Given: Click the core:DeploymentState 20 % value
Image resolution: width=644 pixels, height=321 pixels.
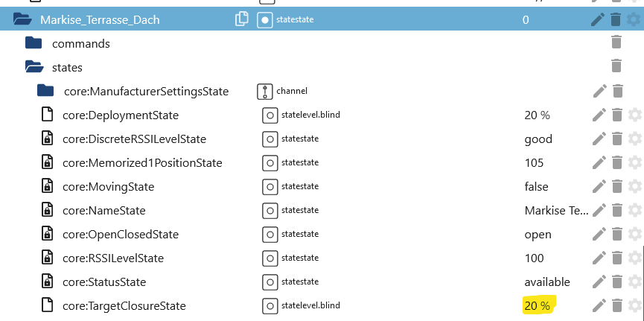Looking at the screenshot, I should tap(537, 115).
